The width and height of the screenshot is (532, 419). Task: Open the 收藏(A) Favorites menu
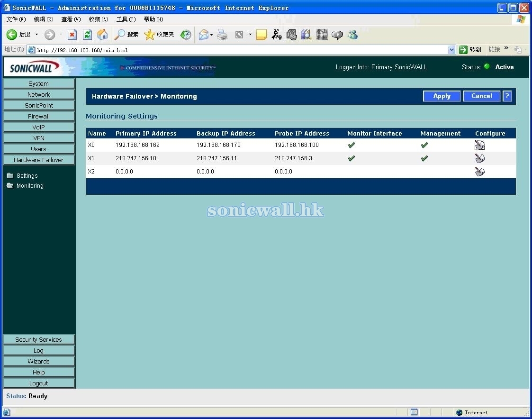click(99, 19)
